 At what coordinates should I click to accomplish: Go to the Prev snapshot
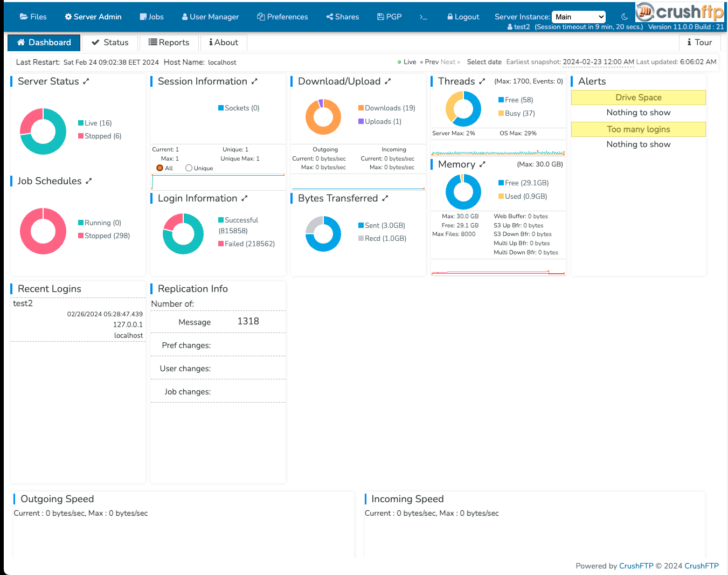point(429,62)
